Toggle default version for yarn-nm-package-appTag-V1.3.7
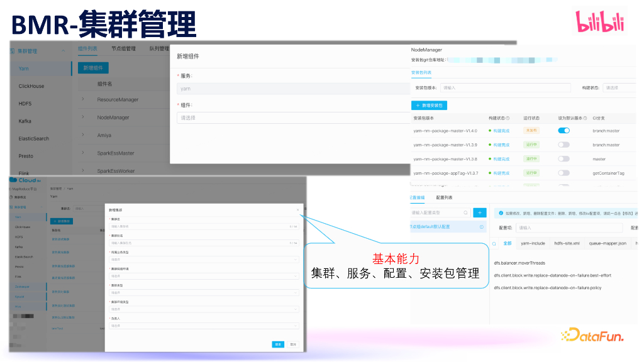The image size is (644, 362). 563,173
